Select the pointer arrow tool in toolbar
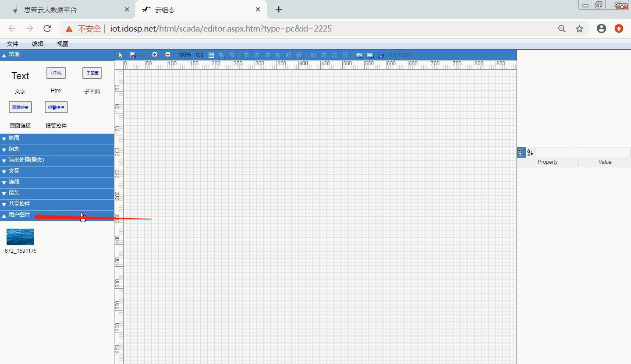Viewport: 631px width, 364px height. pos(121,55)
